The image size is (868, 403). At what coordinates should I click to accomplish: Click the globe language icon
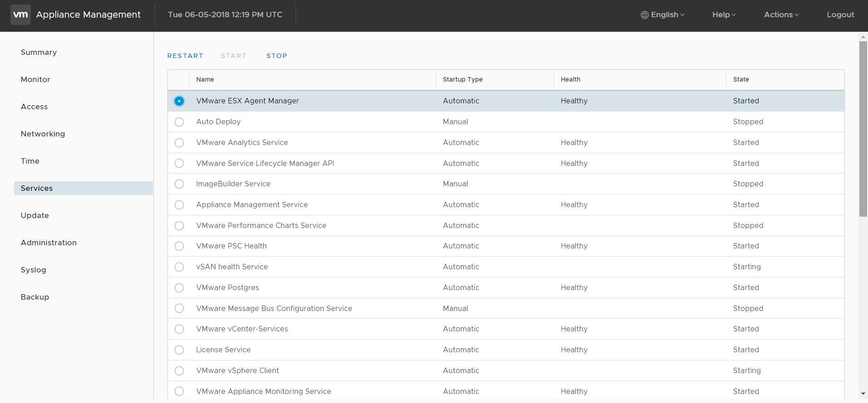click(x=644, y=15)
